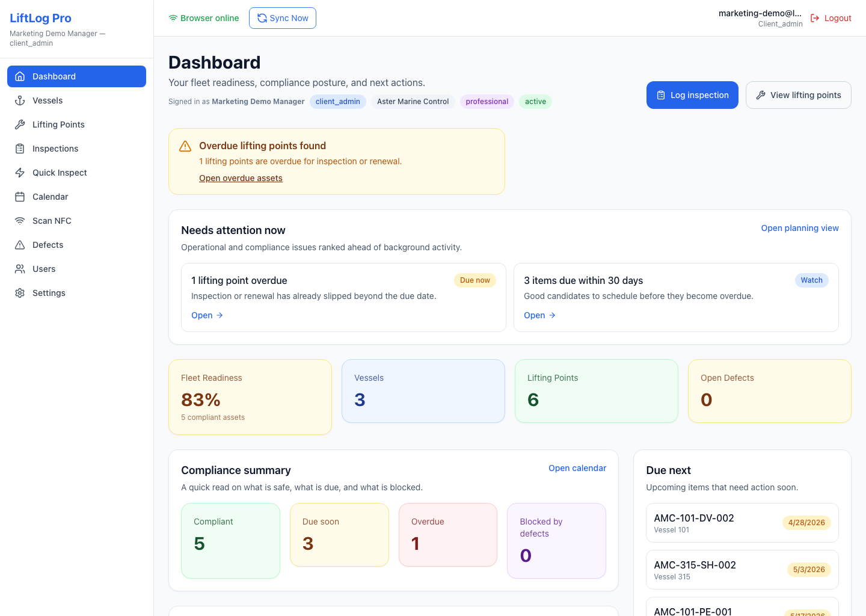Open the Vessels menu item
The width and height of the screenshot is (866, 616).
pyautogui.click(x=76, y=100)
